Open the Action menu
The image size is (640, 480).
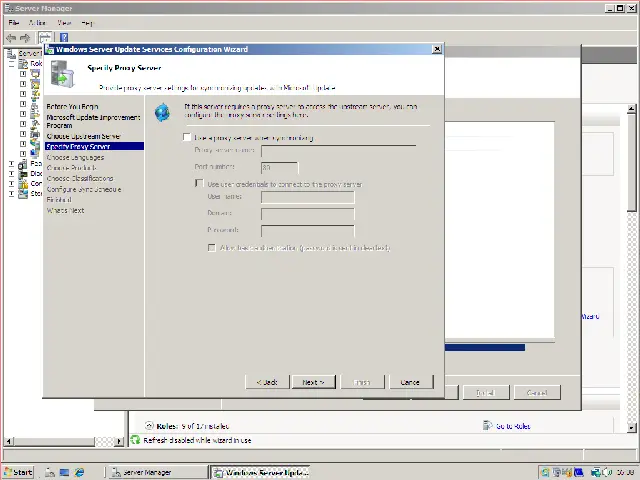[x=37, y=23]
